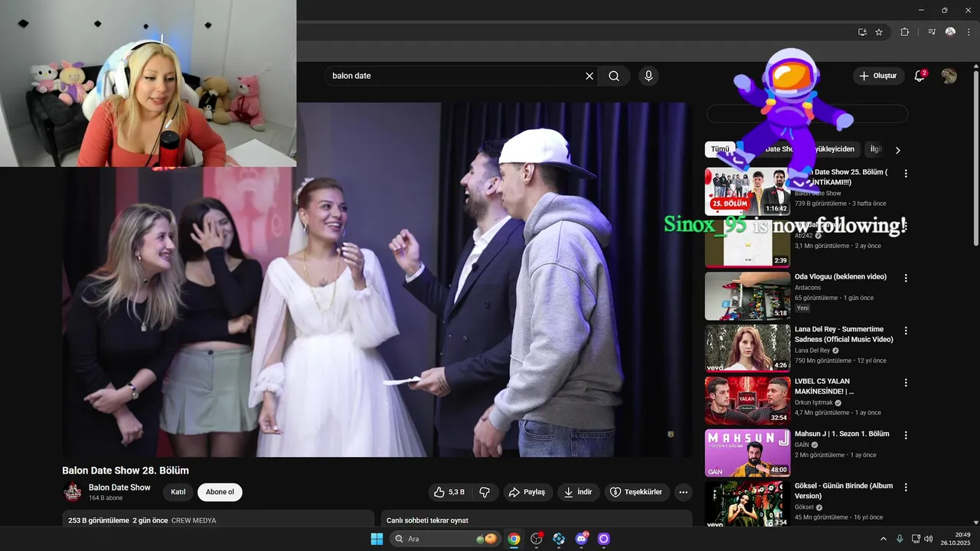Click the Oluştur create button
This screenshot has height=551, width=980.
pos(878,76)
